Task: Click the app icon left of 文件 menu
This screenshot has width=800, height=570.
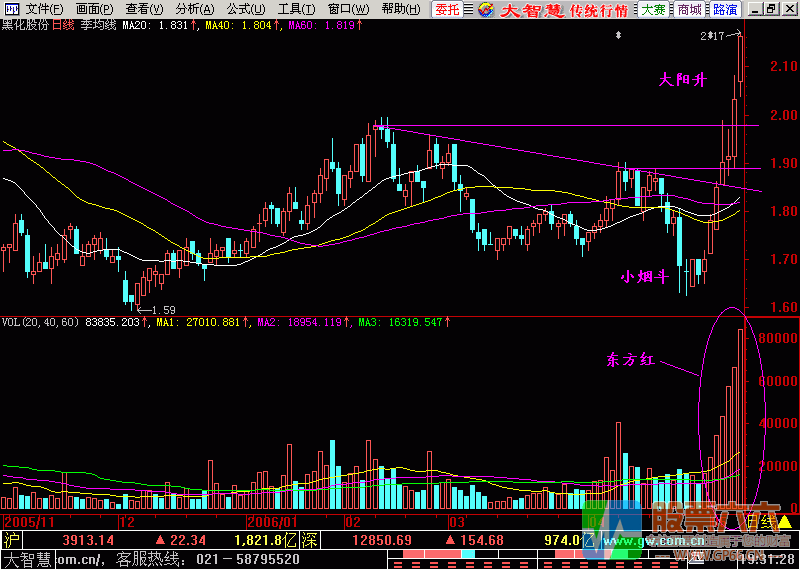Action: point(10,9)
